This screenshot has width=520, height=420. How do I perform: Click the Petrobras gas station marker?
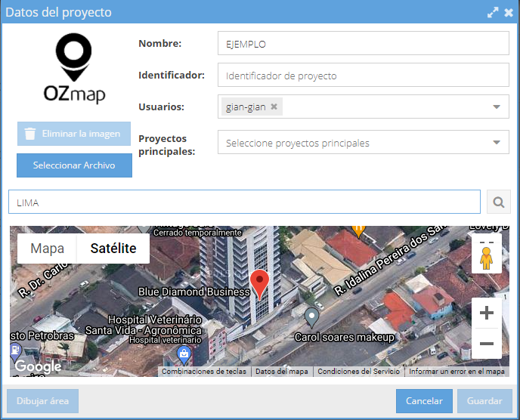(x=15, y=352)
